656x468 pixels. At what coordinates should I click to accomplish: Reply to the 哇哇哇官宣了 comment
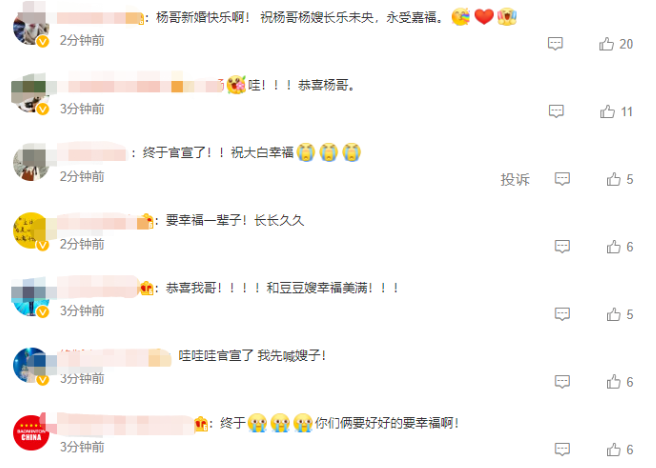(562, 381)
